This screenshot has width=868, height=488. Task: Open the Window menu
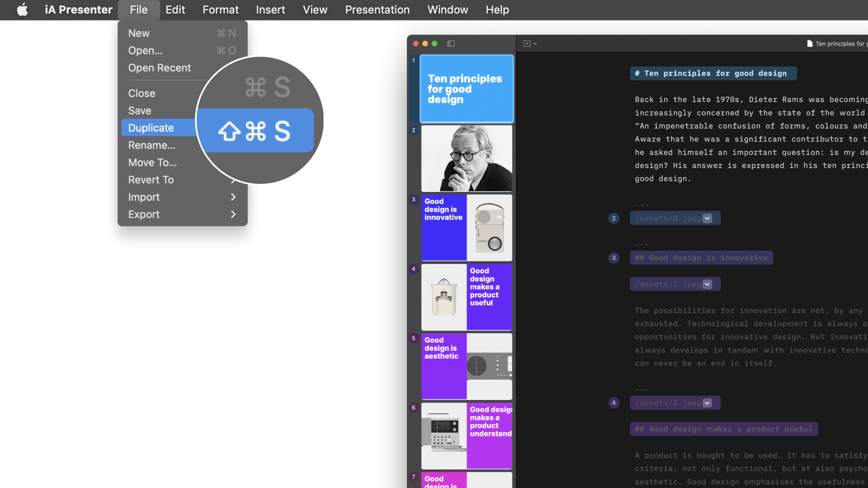click(448, 10)
